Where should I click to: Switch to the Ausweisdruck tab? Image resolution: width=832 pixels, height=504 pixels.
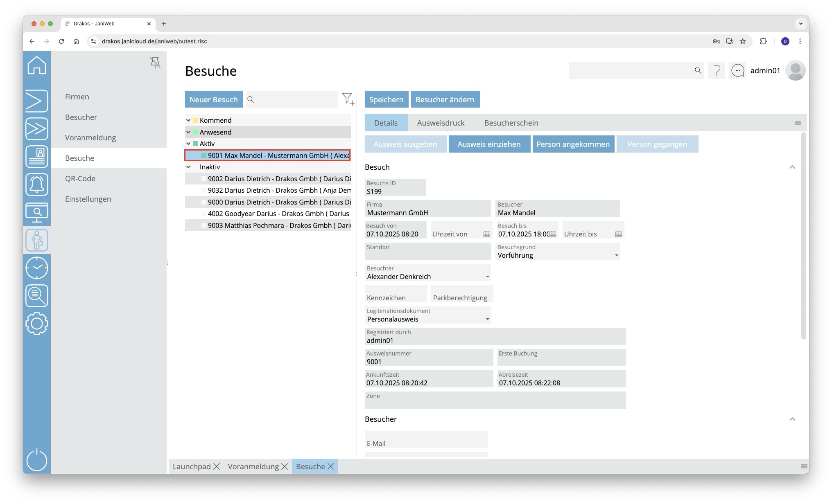click(441, 123)
